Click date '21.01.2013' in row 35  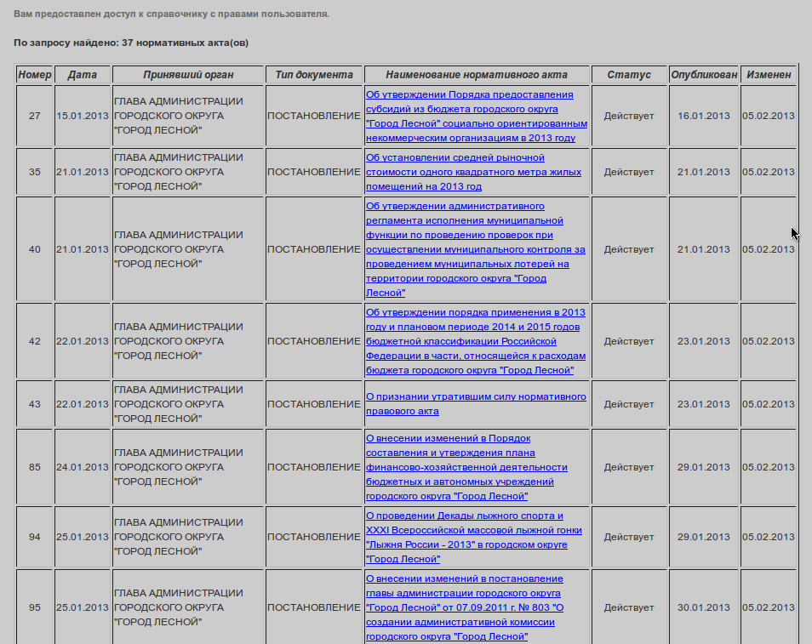83,172
